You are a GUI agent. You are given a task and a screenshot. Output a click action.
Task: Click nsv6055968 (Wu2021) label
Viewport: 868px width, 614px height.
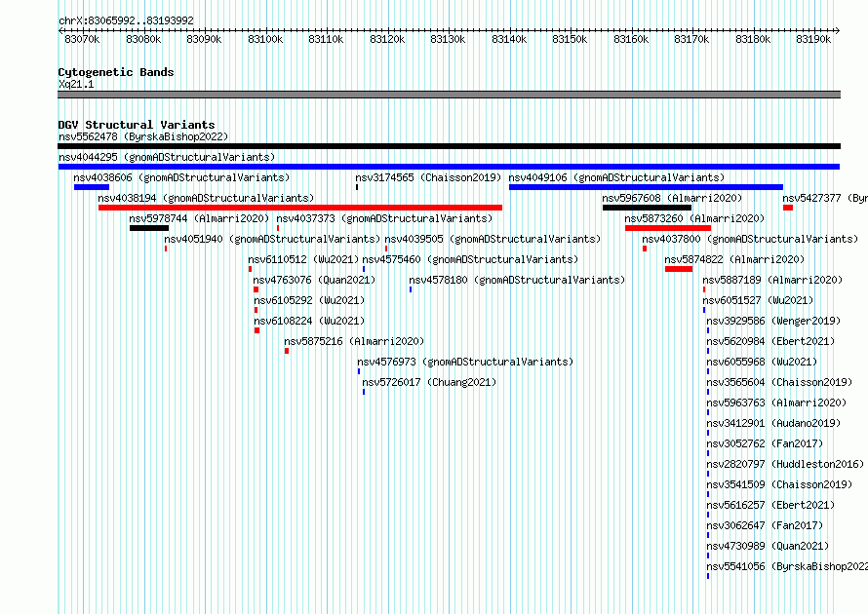(762, 362)
